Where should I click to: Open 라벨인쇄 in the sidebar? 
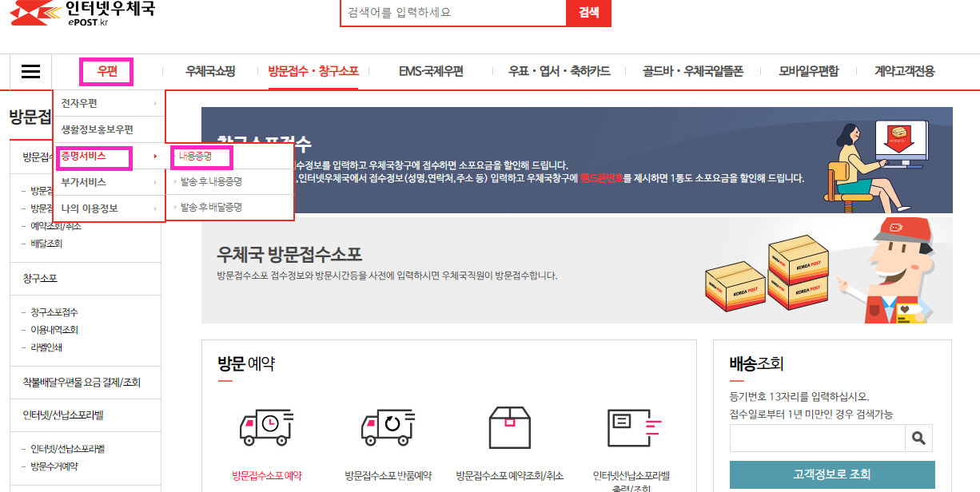46,347
